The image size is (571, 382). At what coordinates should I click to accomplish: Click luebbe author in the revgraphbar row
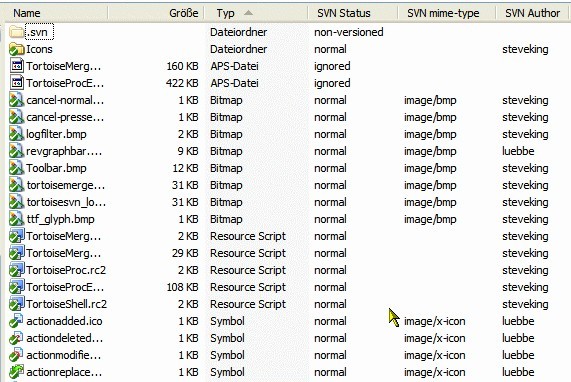pyautogui.click(x=518, y=151)
